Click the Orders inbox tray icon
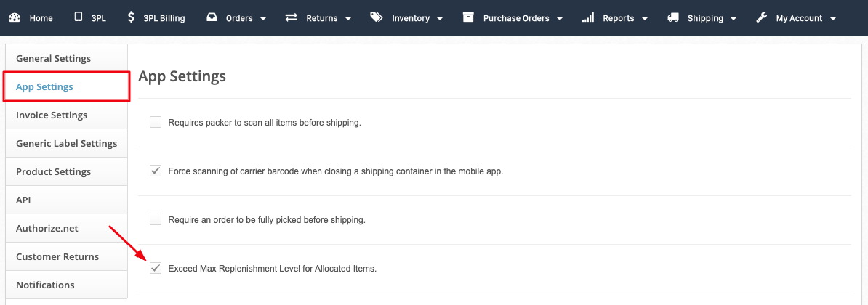868x305 pixels. (212, 17)
